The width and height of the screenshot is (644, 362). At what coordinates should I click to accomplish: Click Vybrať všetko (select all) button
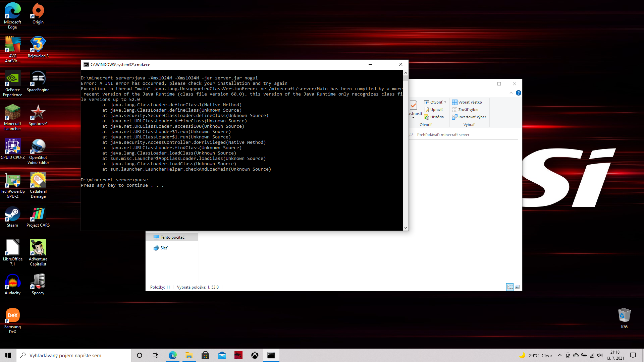pos(467,102)
